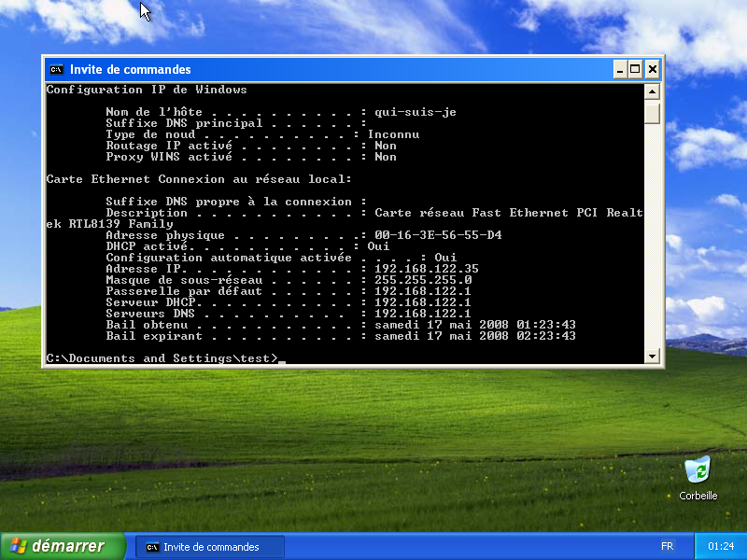Viewport: 747px width, 560px height.
Task: Open the command prompt system menu icon
Action: pyautogui.click(x=57, y=68)
